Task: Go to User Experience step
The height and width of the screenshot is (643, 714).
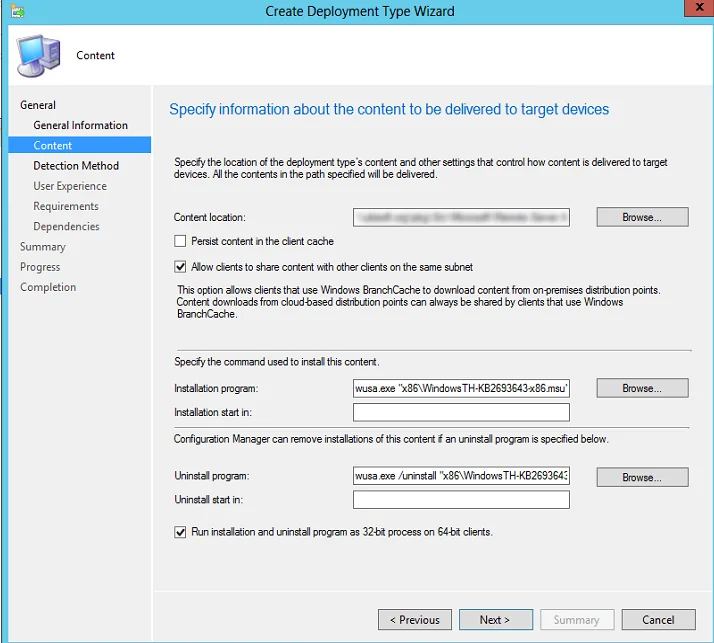Action: pos(70,186)
